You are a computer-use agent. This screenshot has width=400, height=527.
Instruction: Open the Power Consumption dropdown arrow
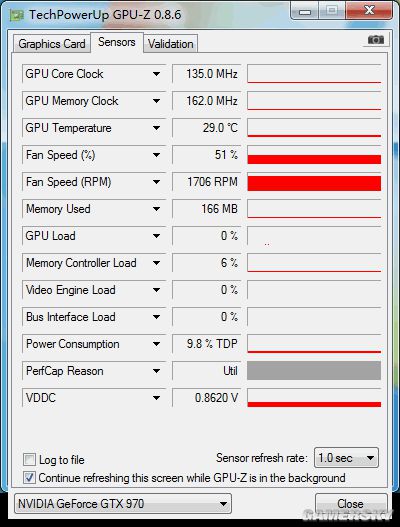pyautogui.click(x=156, y=344)
